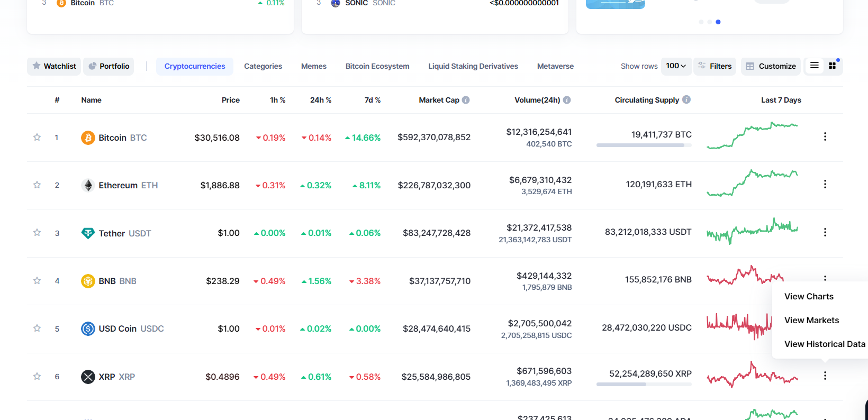Toggle the XRP watchlist star
Screen dimensions: 868x420
37,377
